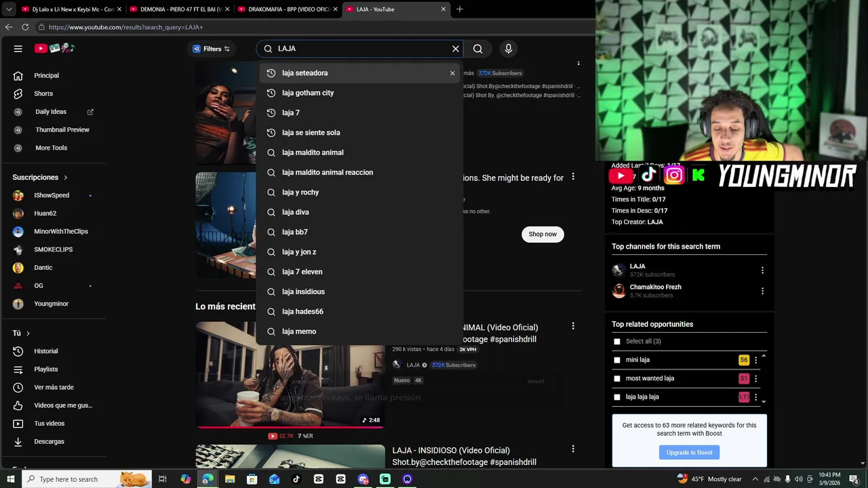Open SMOKECLIPS subscription channel
Screen dimensions: 868x488
coord(53,249)
